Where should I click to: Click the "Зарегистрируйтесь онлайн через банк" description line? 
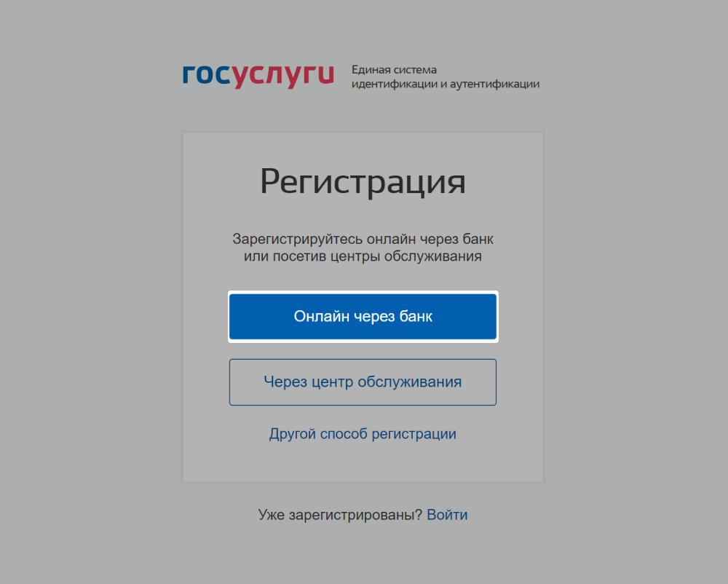[363, 239]
